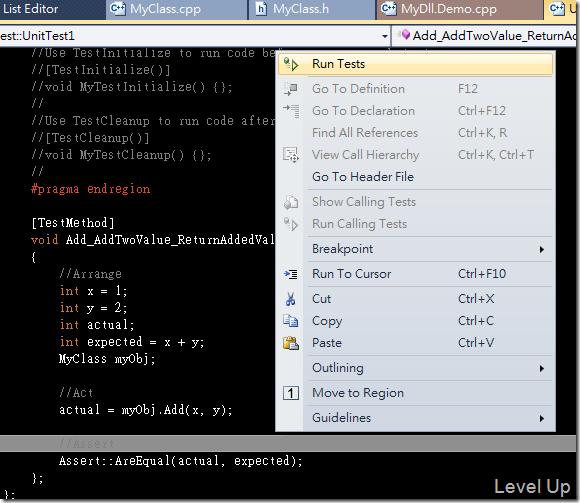
Task: Click the Go To Definition icon
Action: [291, 89]
